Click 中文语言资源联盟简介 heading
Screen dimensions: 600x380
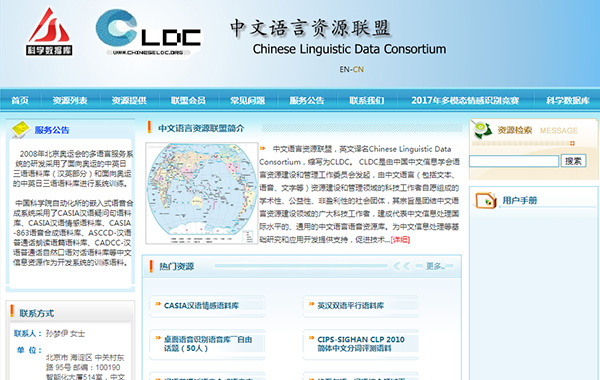pyautogui.click(x=201, y=128)
